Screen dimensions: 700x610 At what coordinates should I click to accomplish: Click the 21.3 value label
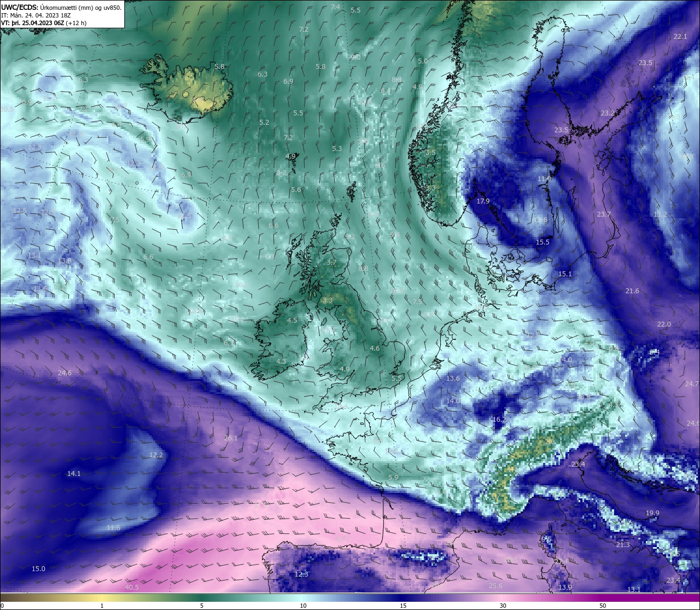pyautogui.click(x=623, y=545)
